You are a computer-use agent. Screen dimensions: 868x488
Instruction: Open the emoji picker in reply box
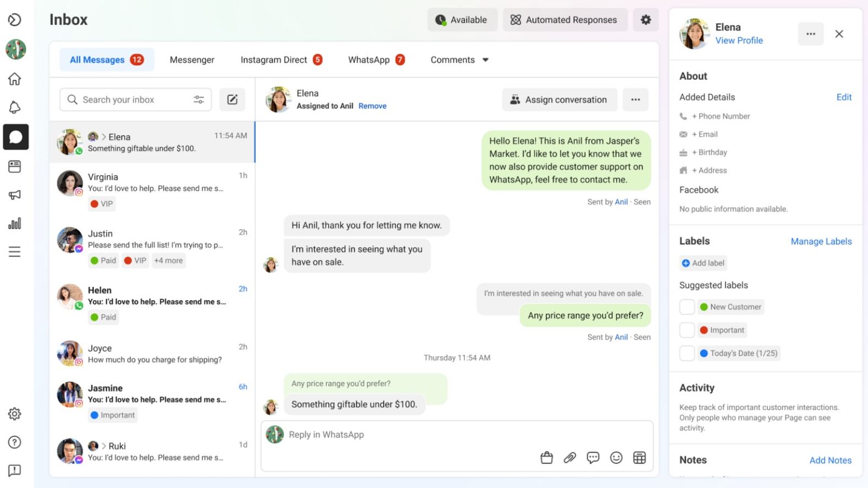click(616, 458)
